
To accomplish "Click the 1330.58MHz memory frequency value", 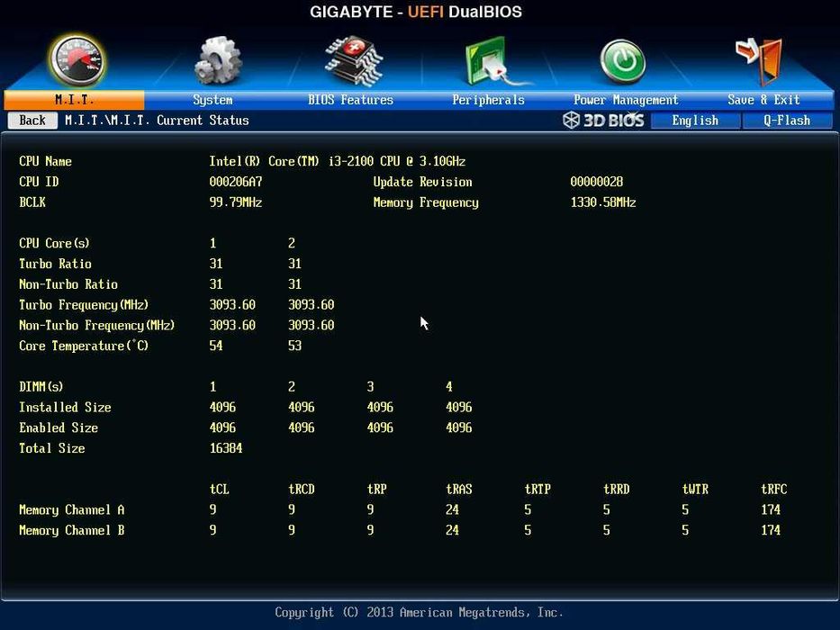I will click(602, 202).
